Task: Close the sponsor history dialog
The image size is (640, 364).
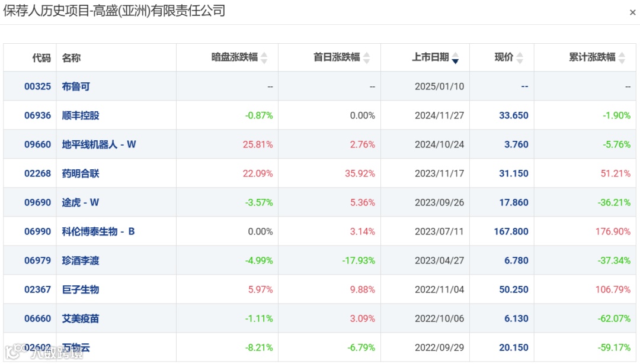Action: click(632, 12)
